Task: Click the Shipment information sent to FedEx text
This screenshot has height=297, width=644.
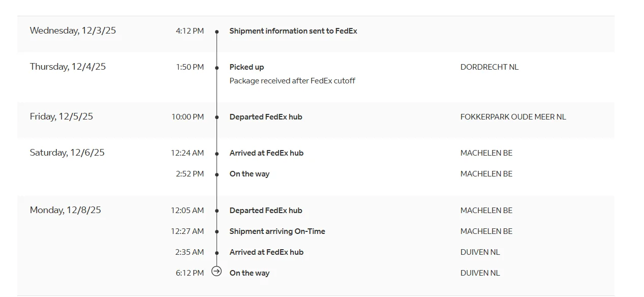Action: click(x=293, y=31)
